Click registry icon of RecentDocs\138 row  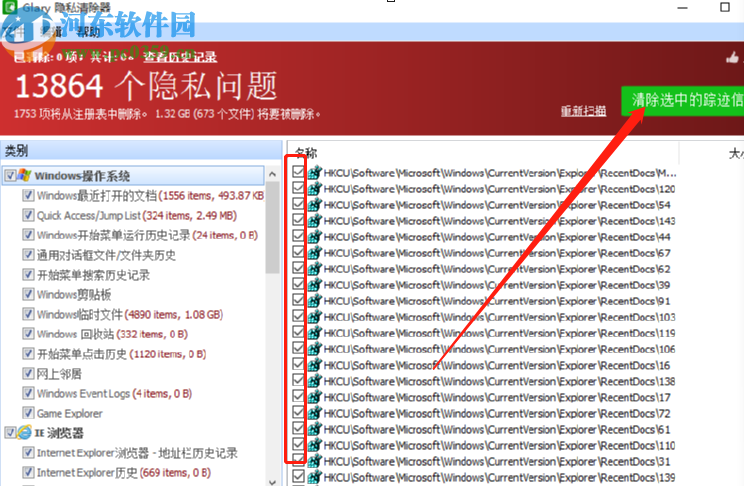pyautogui.click(x=315, y=381)
